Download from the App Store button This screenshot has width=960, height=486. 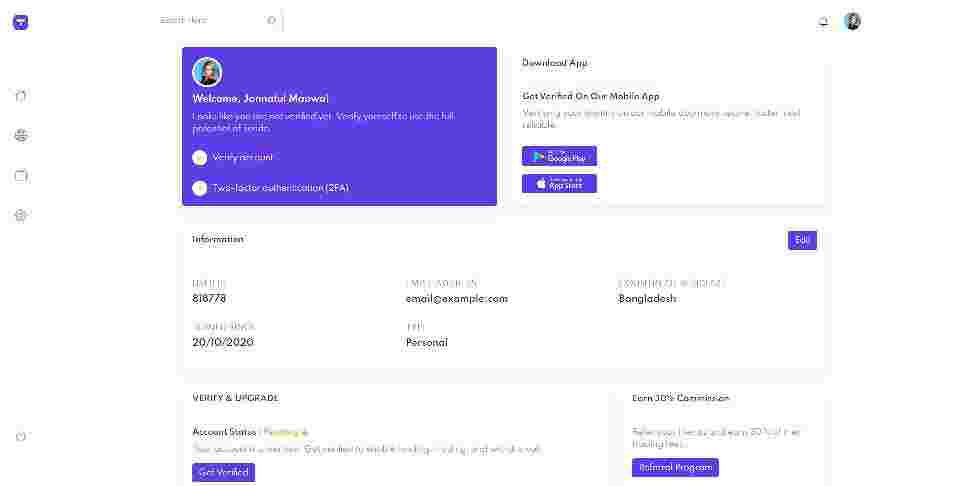coord(559,184)
